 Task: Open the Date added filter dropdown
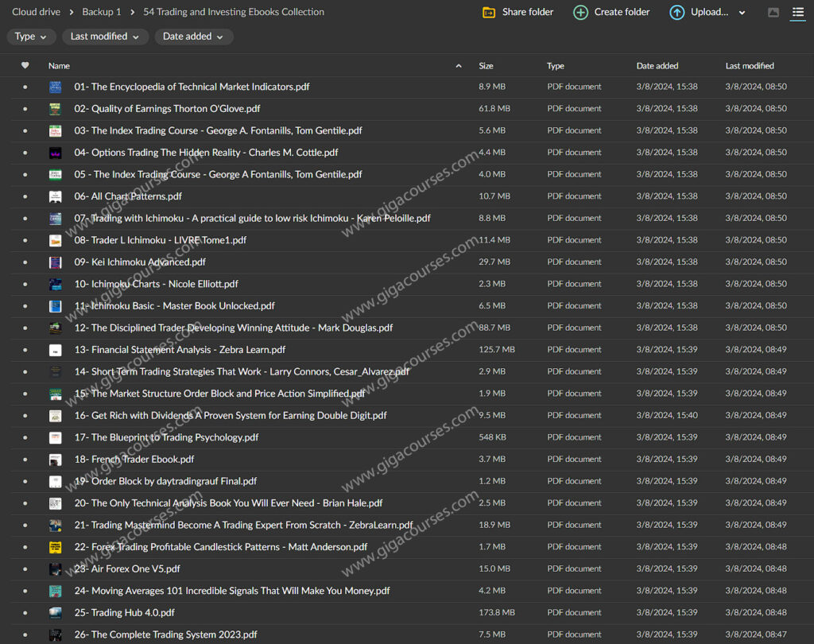point(193,37)
